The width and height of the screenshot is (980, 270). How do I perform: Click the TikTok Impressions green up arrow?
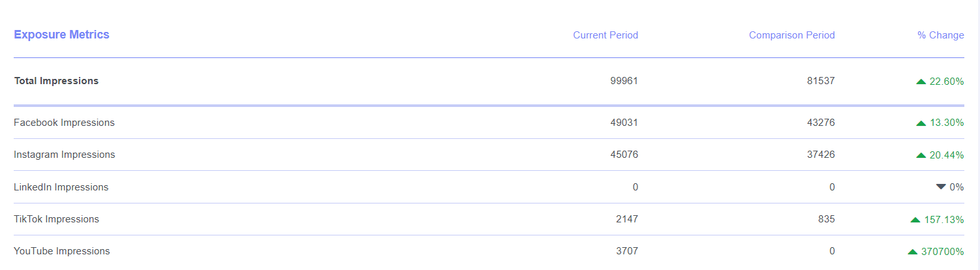coord(915,220)
